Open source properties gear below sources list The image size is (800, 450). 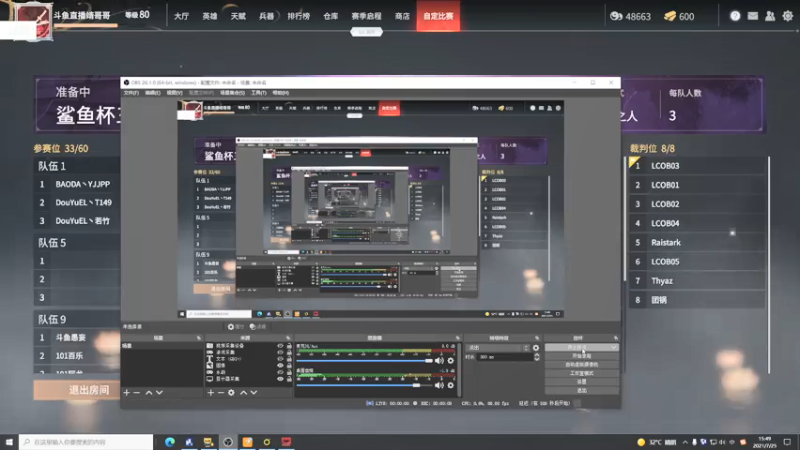(x=231, y=392)
